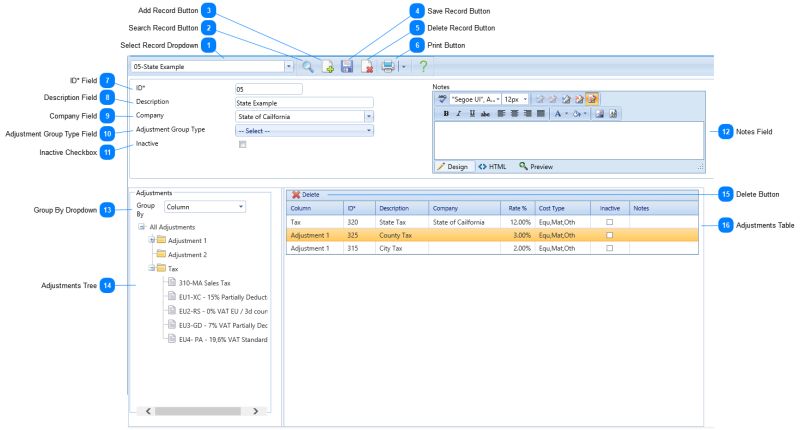Open the arrow next to Print icon

click(x=404, y=67)
